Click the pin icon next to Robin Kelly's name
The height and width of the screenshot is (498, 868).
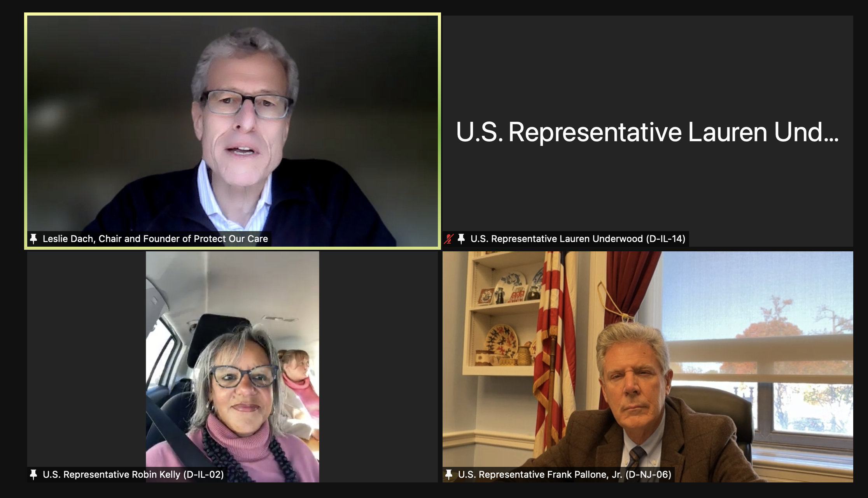33,474
